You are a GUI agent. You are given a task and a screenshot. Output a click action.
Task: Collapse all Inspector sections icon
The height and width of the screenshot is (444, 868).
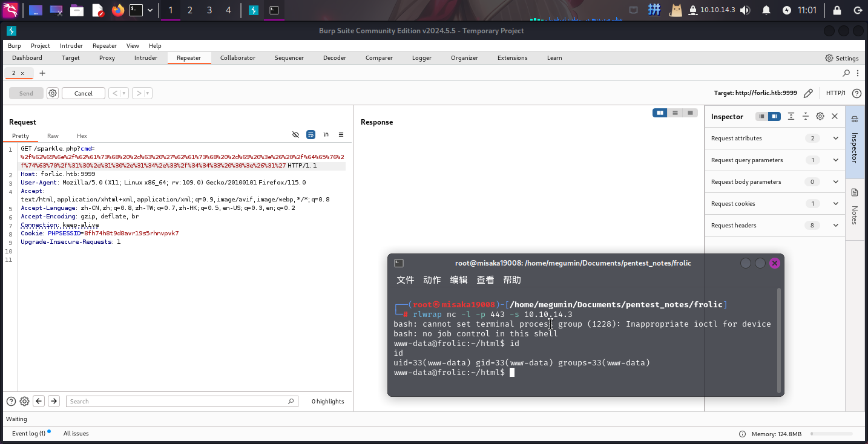pos(806,116)
